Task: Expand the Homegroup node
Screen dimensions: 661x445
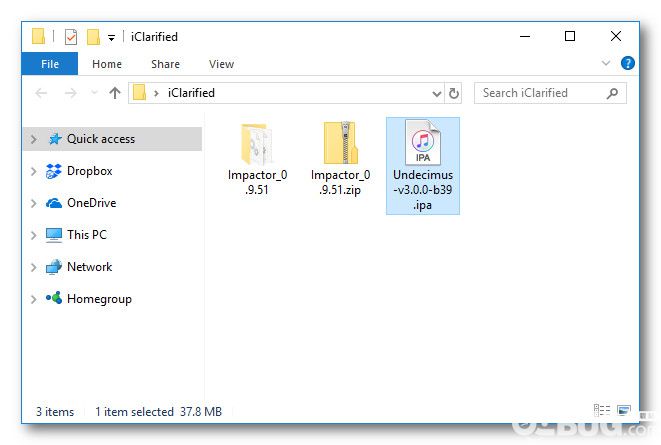Action: 33,299
